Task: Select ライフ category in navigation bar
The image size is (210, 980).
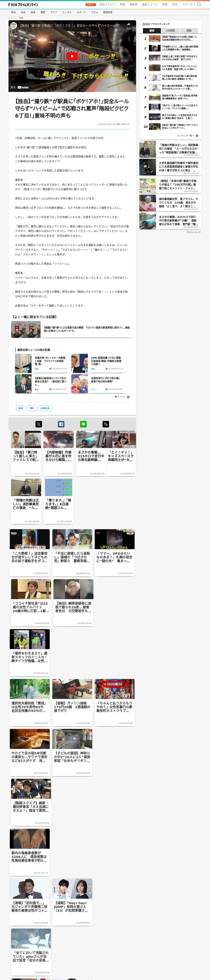Action: click(54, 12)
